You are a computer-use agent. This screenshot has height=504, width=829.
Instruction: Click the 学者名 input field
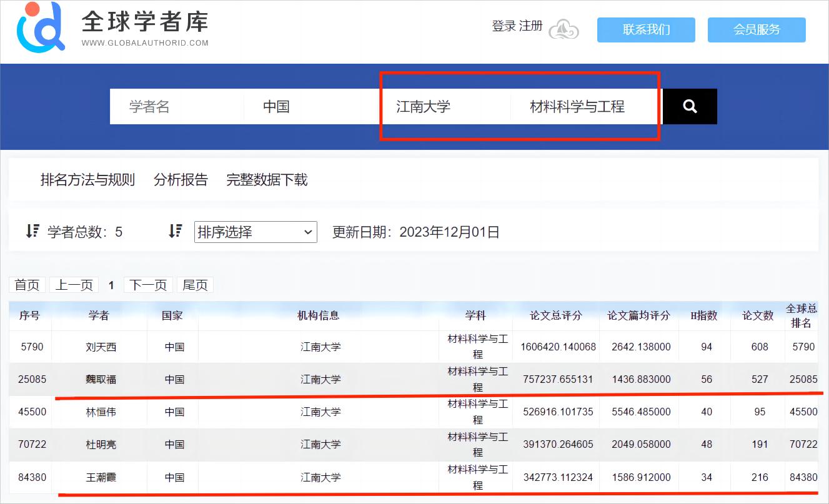click(x=176, y=107)
